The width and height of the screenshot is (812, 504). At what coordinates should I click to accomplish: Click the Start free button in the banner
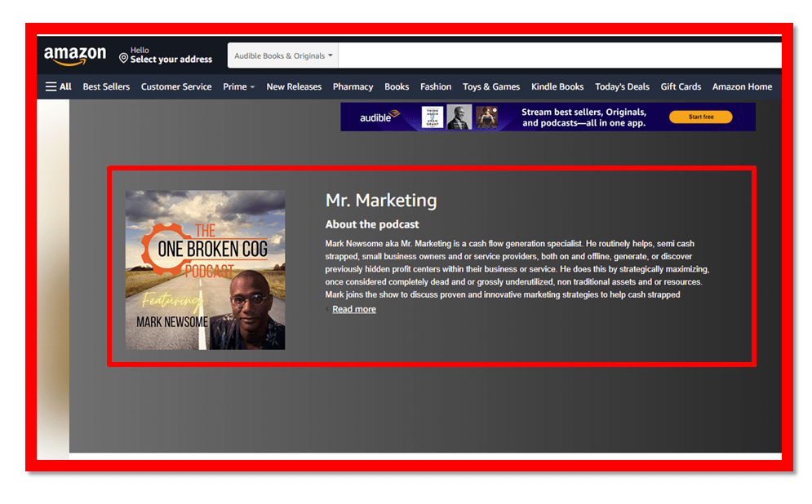[x=700, y=117]
